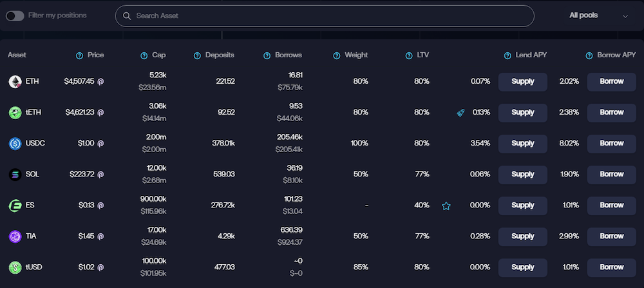Click the oracle icon beside tUSD price
644x288 pixels.
pyautogui.click(x=100, y=267)
